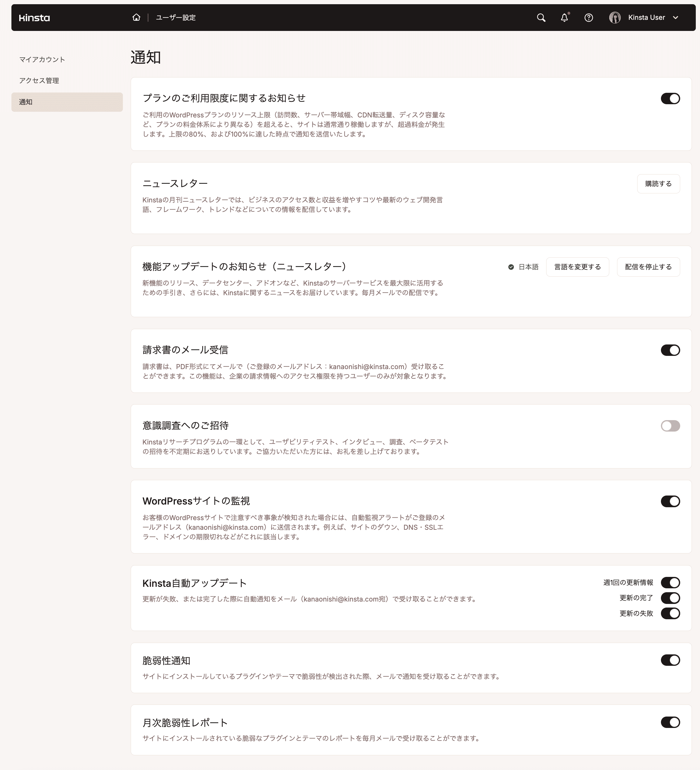
Task: Open the help icon in the header
Action: pos(589,18)
